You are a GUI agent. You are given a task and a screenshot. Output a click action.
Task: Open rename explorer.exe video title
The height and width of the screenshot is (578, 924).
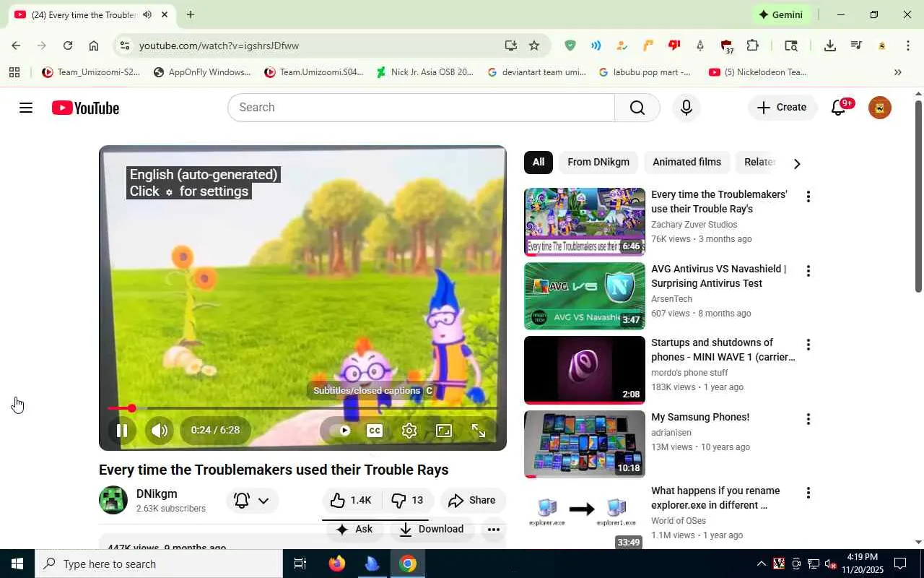[x=715, y=498]
